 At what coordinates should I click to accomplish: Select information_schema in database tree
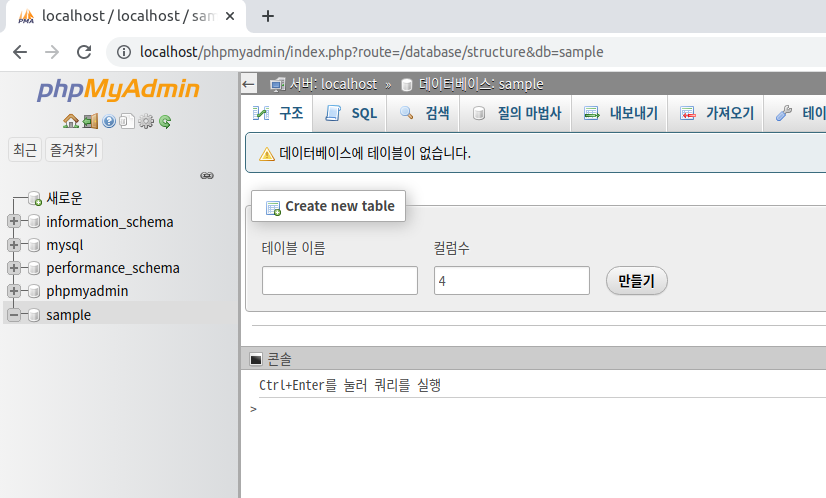click(x=110, y=222)
